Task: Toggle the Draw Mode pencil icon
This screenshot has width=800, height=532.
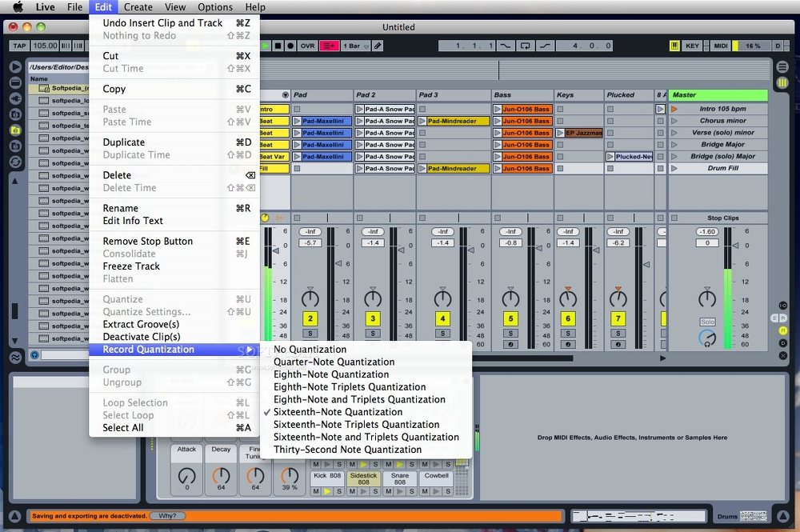Action: pos(378,46)
